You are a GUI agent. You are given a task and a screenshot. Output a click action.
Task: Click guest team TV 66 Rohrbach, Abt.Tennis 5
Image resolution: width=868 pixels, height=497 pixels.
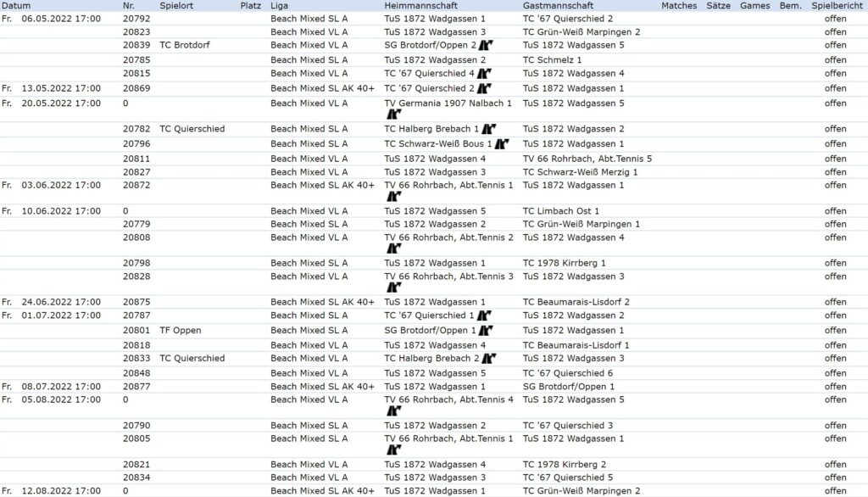click(587, 159)
